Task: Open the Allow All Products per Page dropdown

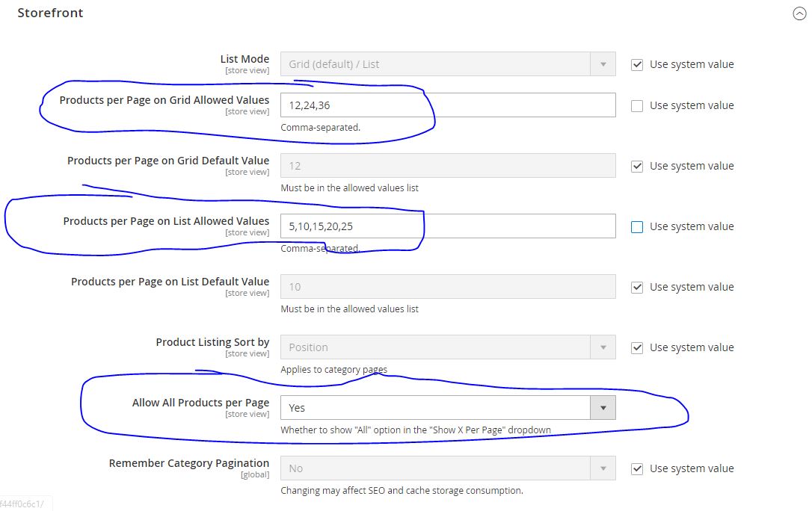Action: (441, 407)
